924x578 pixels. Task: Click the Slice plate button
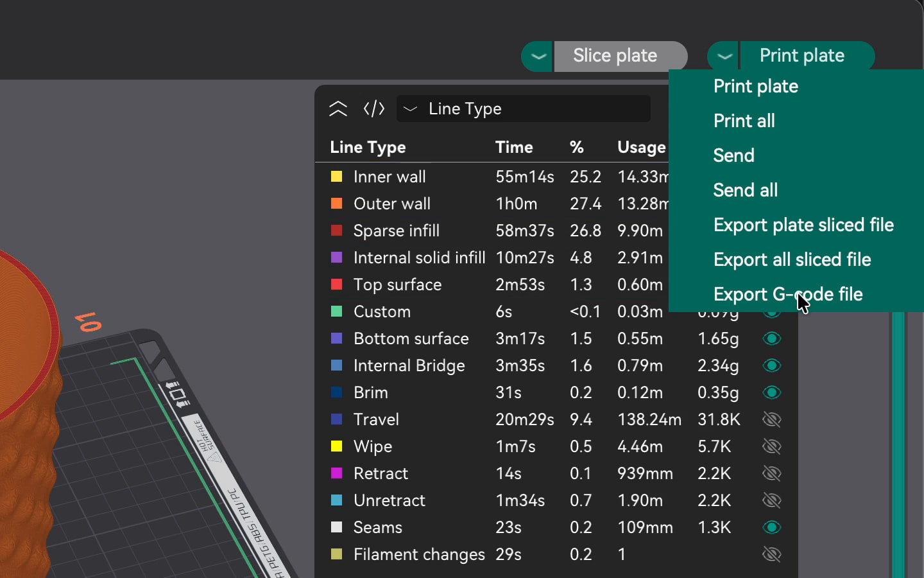[620, 56]
